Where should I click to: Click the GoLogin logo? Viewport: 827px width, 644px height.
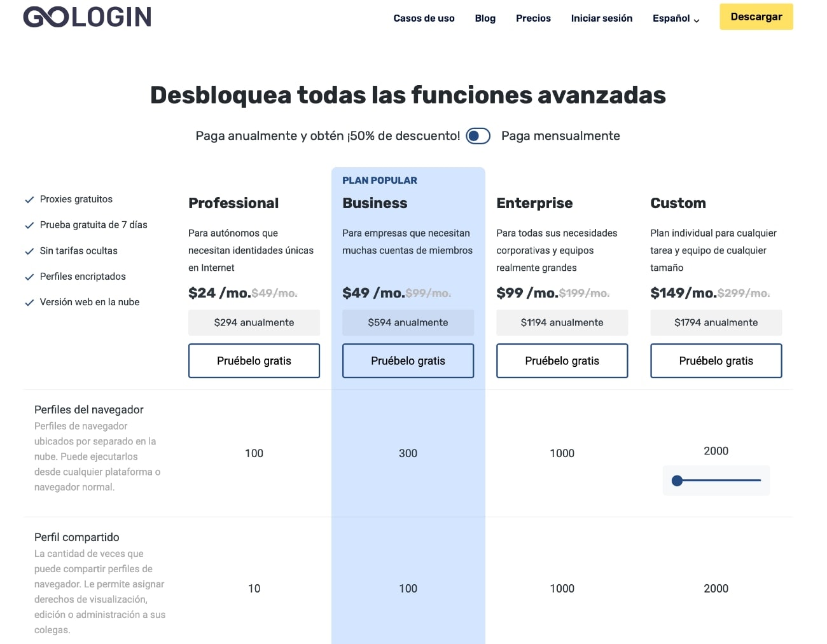point(87,17)
